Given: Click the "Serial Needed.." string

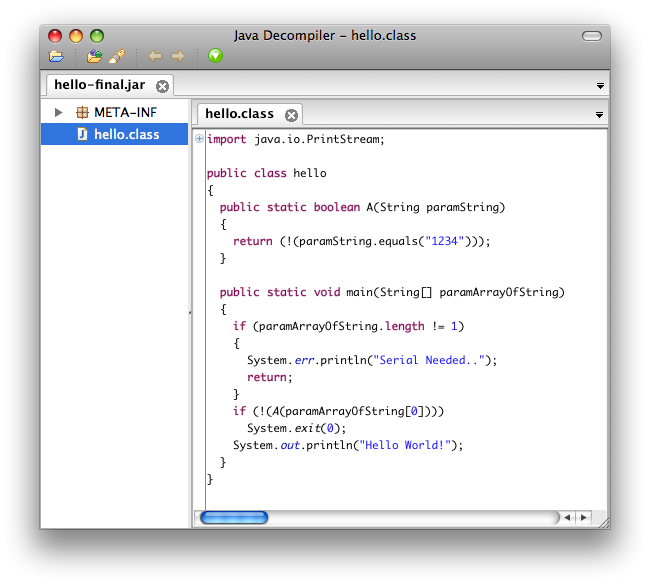Looking at the screenshot, I should 429,360.
